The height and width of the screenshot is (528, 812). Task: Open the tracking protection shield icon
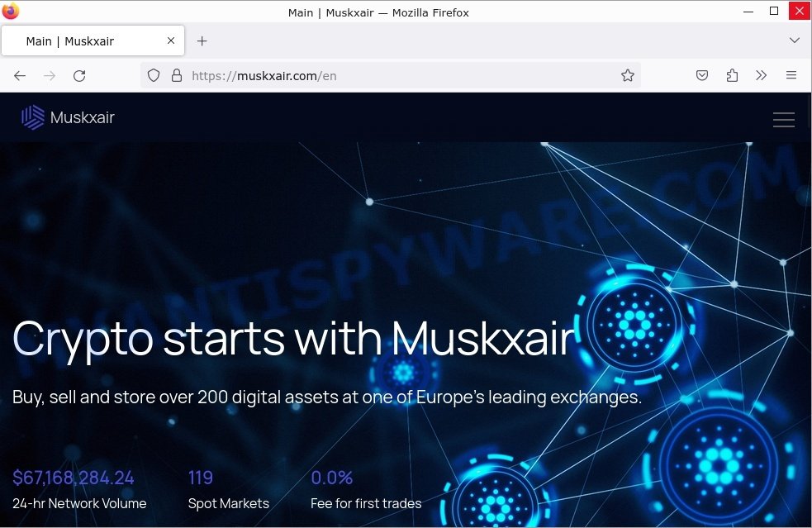[154, 76]
